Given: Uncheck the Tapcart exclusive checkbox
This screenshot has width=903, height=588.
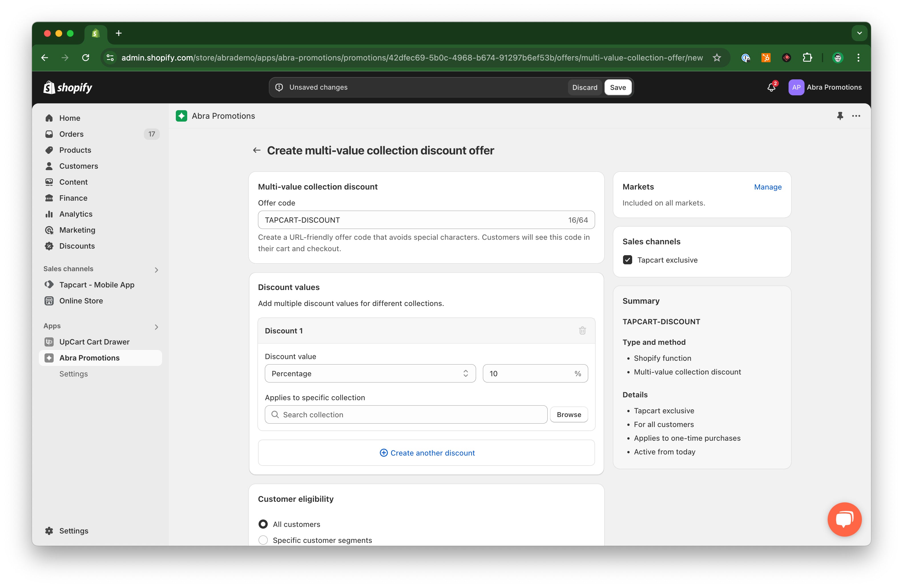Looking at the screenshot, I should pyautogui.click(x=628, y=260).
